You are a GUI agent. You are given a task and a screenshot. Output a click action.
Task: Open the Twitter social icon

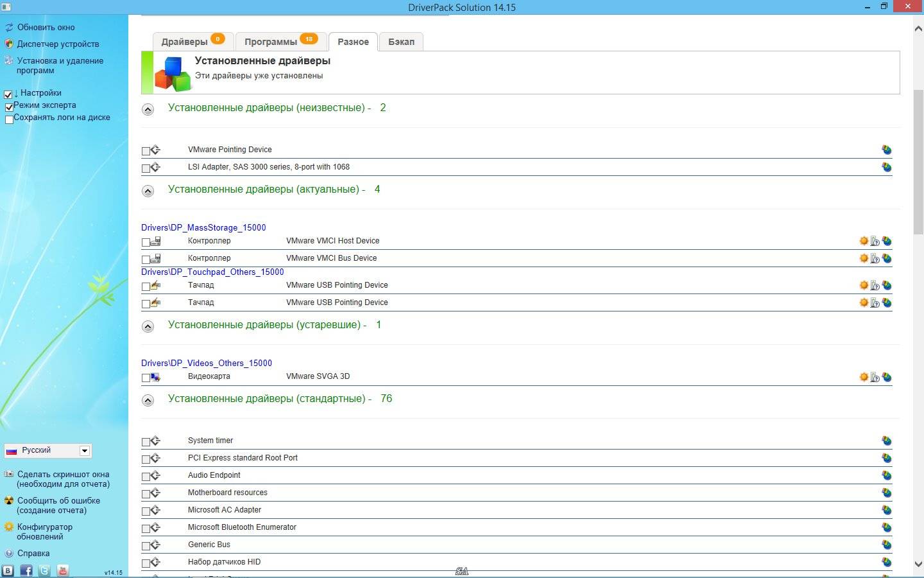pos(44,570)
